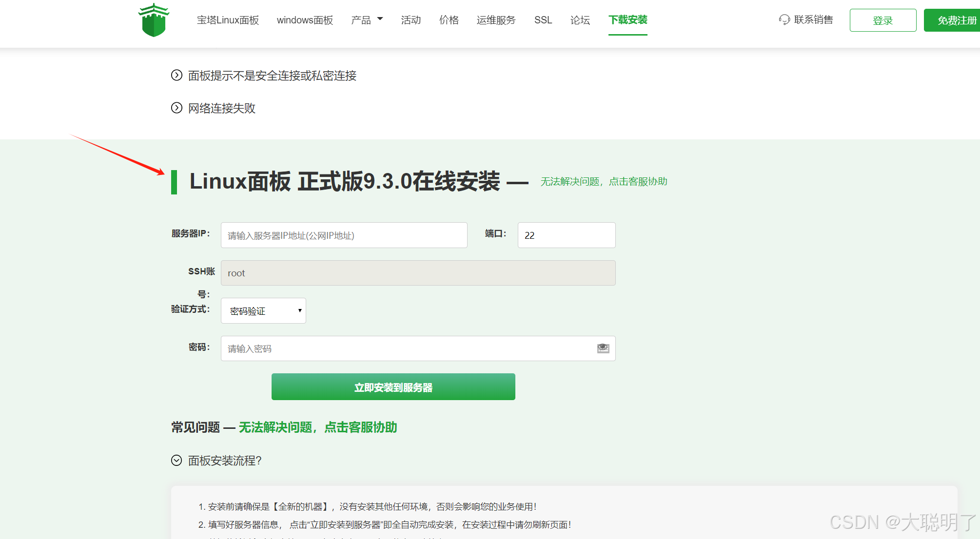Click the 登录 button
The width and height of the screenshot is (980, 539).
pyautogui.click(x=882, y=20)
